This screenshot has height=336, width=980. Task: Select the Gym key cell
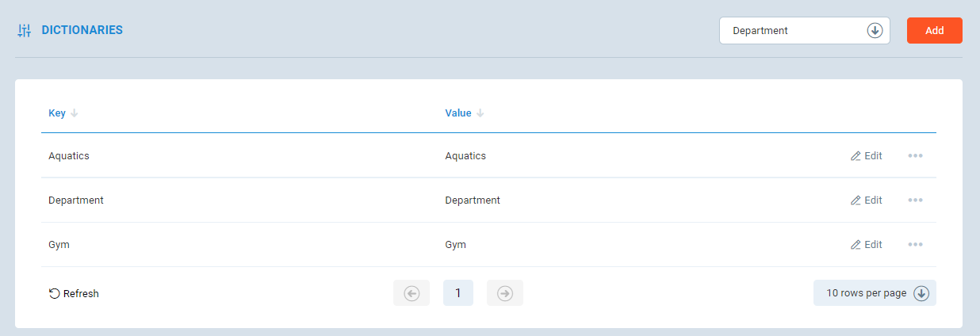[59, 245]
